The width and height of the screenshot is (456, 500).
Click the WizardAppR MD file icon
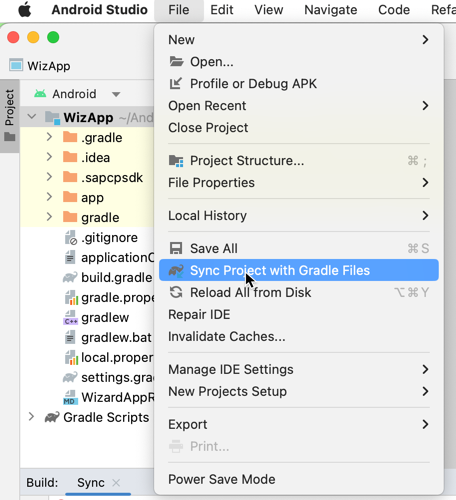[x=70, y=398]
